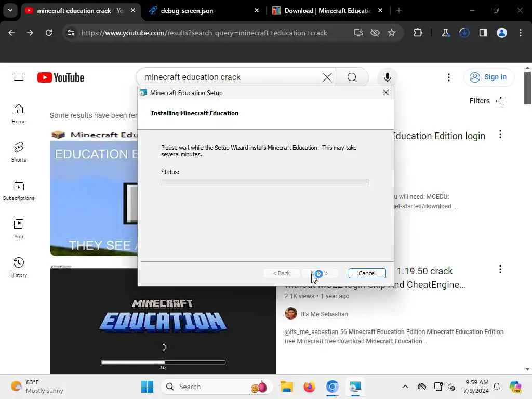Image resolution: width=532 pixels, height=399 pixels.
Task: Bookmark this page with the star
Action: [x=392, y=33]
